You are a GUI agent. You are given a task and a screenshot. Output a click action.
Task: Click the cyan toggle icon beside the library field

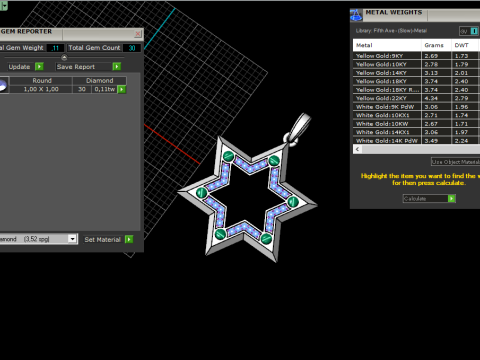(x=474, y=31)
